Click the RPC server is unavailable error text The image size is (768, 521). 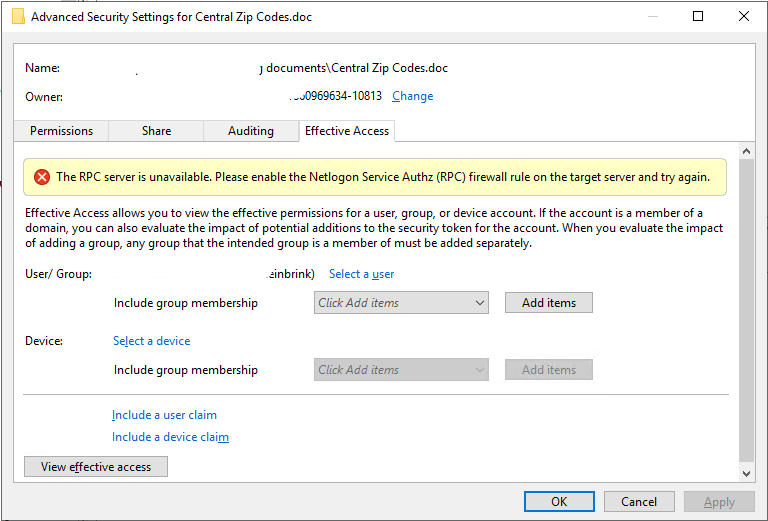tap(383, 177)
